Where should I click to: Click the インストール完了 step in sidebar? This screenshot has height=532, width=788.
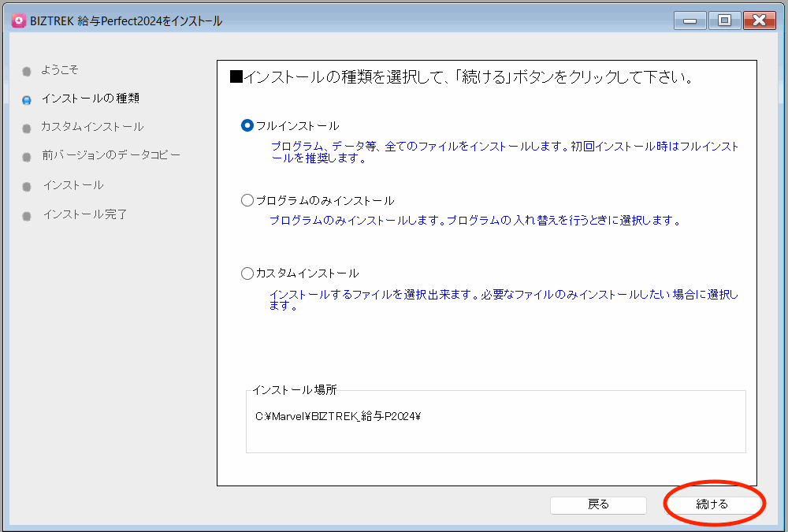pos(85,214)
